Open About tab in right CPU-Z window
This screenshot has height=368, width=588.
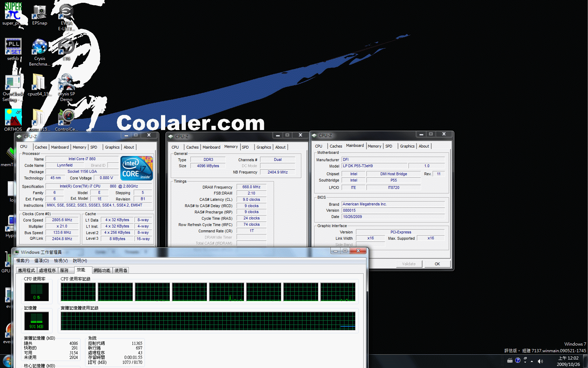point(424,146)
